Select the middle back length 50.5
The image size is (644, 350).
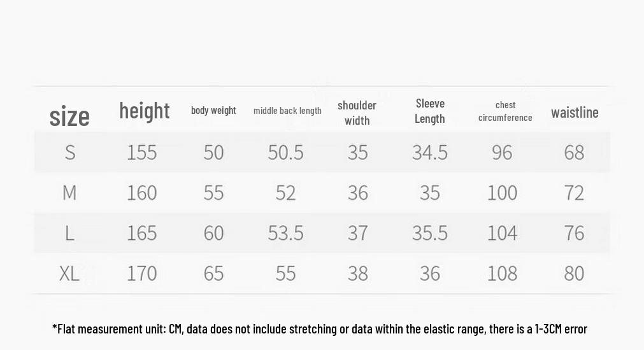click(x=286, y=153)
